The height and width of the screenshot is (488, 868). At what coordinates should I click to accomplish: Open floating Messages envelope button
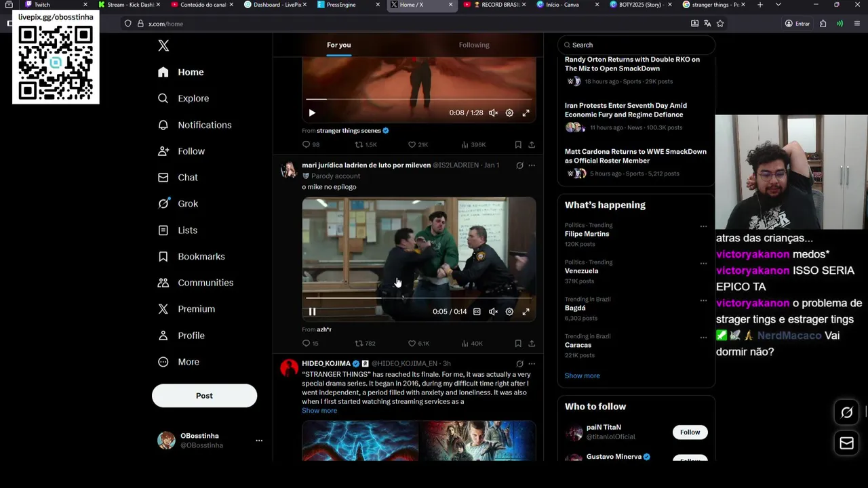(x=846, y=443)
